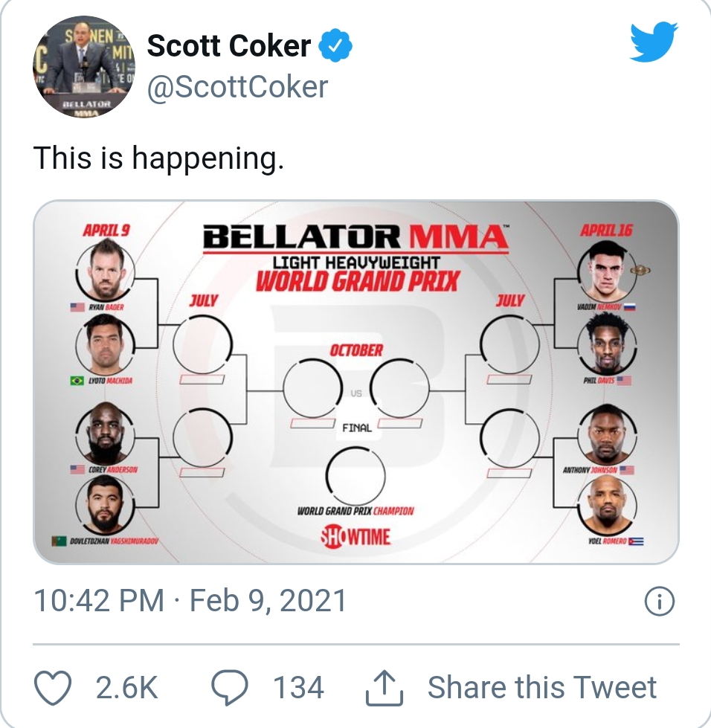Click Ryan Bader's fighter photo
The width and height of the screenshot is (711, 728).
pos(106,271)
